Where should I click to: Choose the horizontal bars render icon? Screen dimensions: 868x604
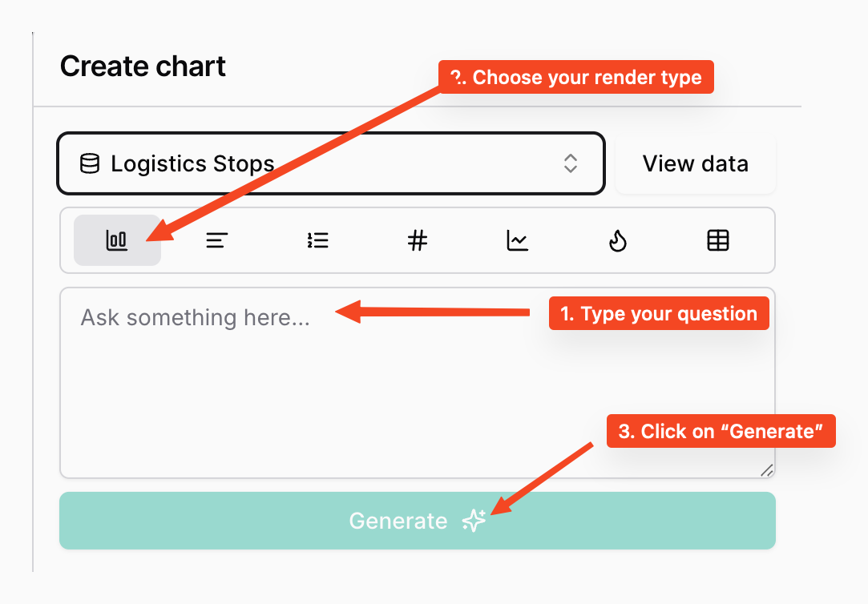pyautogui.click(x=217, y=240)
